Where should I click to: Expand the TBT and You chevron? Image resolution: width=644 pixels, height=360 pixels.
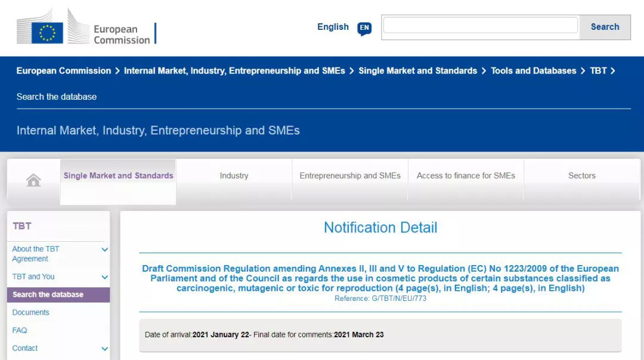pos(105,277)
